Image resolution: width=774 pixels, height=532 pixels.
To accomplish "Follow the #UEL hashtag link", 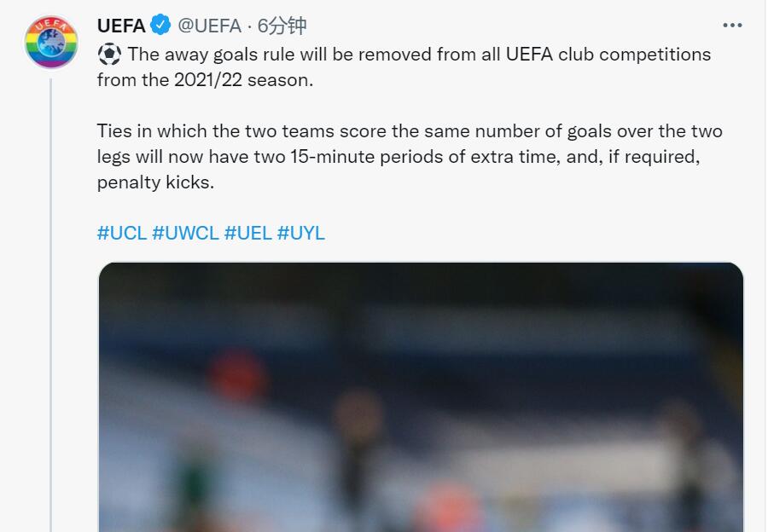I will (247, 233).
